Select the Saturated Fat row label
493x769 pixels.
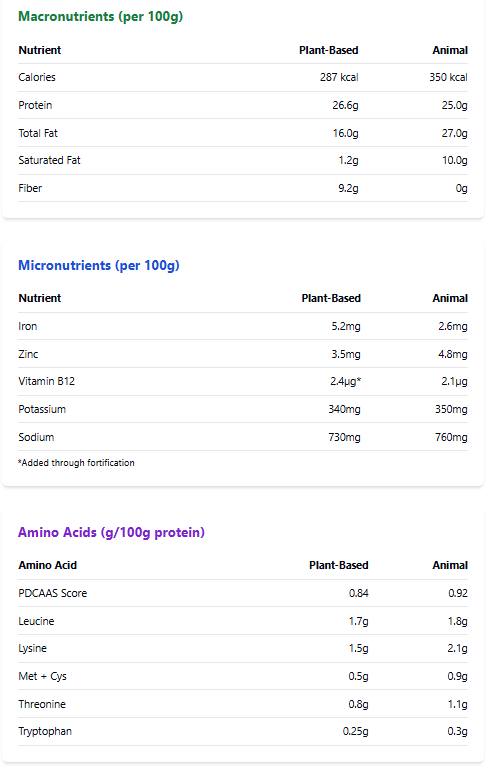click(x=49, y=160)
